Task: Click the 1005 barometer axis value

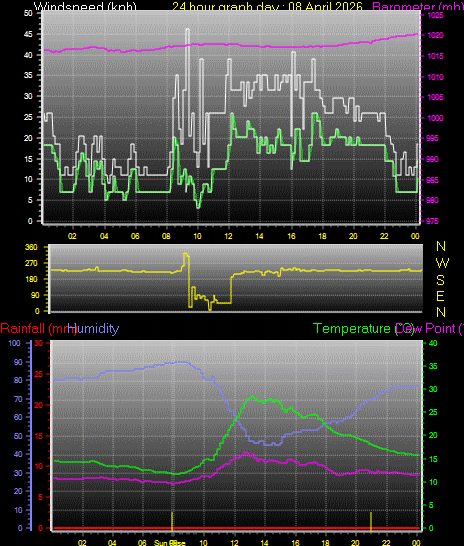Action: click(435, 97)
